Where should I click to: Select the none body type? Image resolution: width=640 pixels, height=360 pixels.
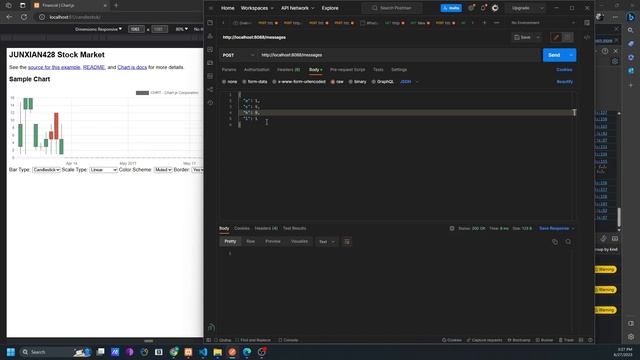tap(229, 82)
